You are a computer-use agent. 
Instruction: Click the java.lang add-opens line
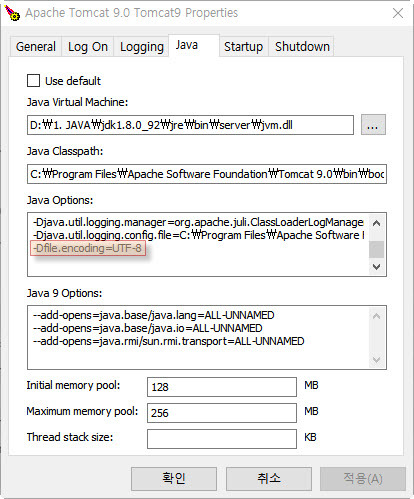(153, 315)
